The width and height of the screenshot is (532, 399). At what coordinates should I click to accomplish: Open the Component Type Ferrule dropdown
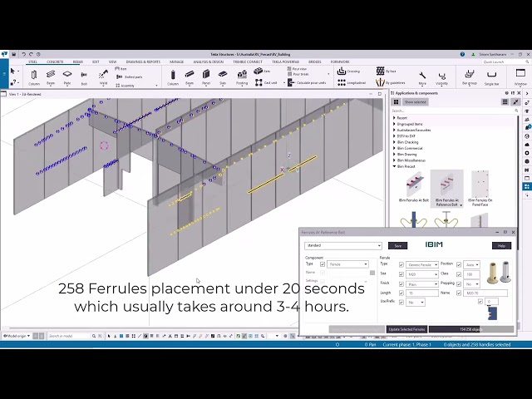(x=347, y=264)
